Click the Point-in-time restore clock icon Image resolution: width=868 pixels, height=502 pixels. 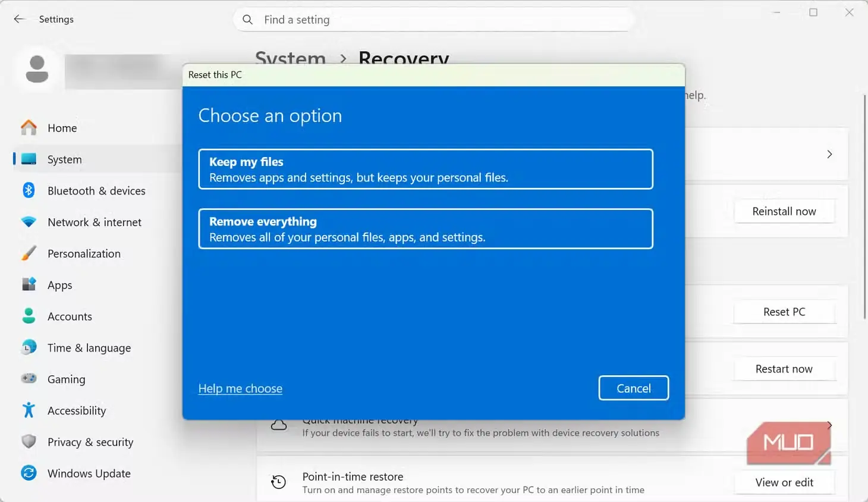click(279, 482)
